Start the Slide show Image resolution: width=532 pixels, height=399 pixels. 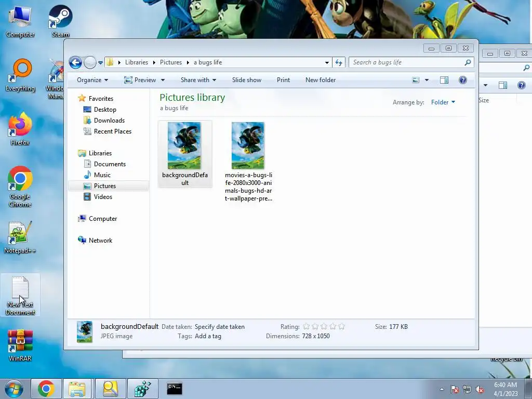247,80
